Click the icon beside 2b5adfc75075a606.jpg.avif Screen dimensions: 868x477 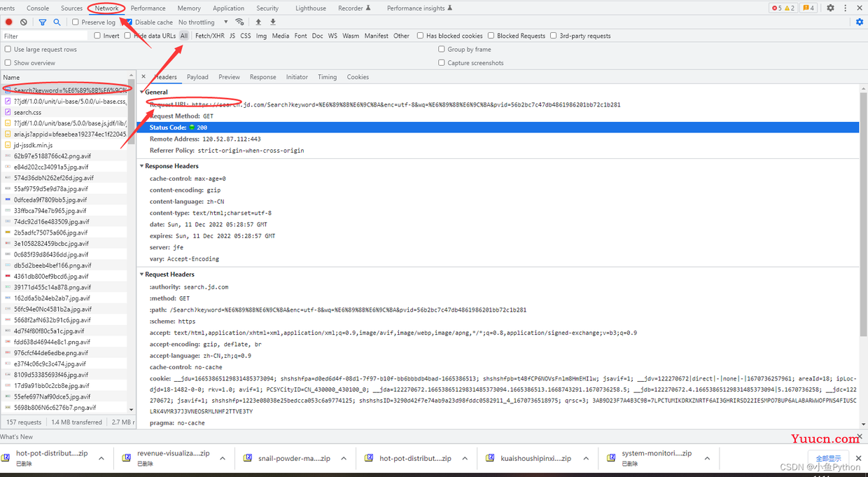tap(8, 233)
